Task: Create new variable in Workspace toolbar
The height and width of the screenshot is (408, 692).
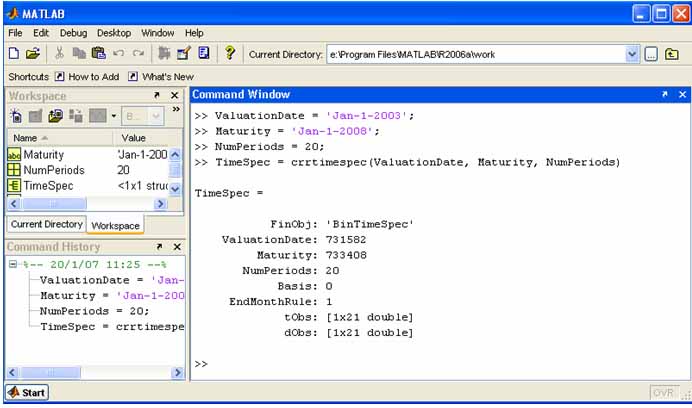Action: tap(16, 116)
